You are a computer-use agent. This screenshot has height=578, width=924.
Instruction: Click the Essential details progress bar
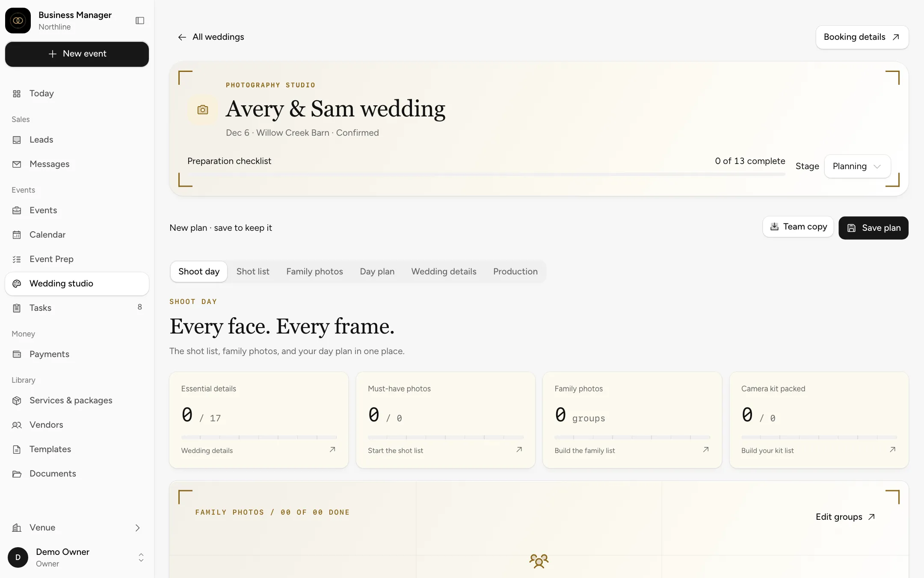259,437
